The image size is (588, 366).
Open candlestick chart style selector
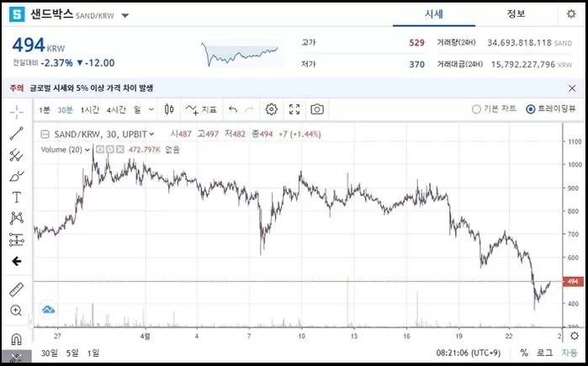coord(169,109)
